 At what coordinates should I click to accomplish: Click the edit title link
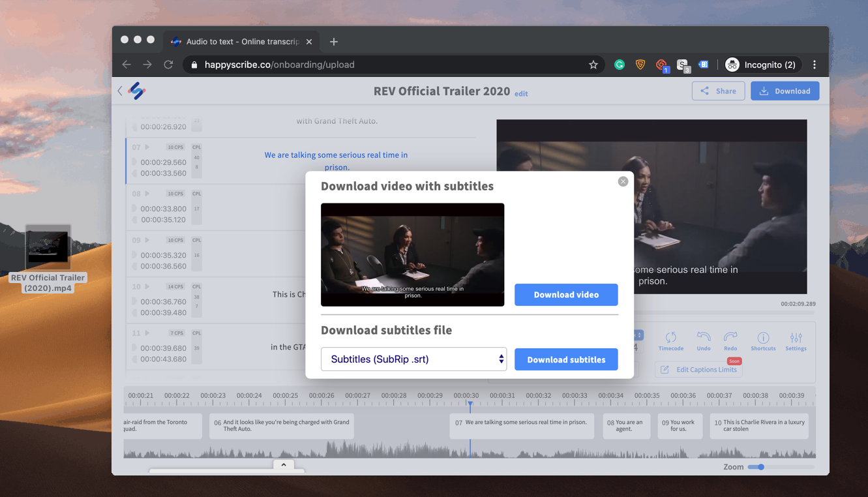tap(521, 94)
